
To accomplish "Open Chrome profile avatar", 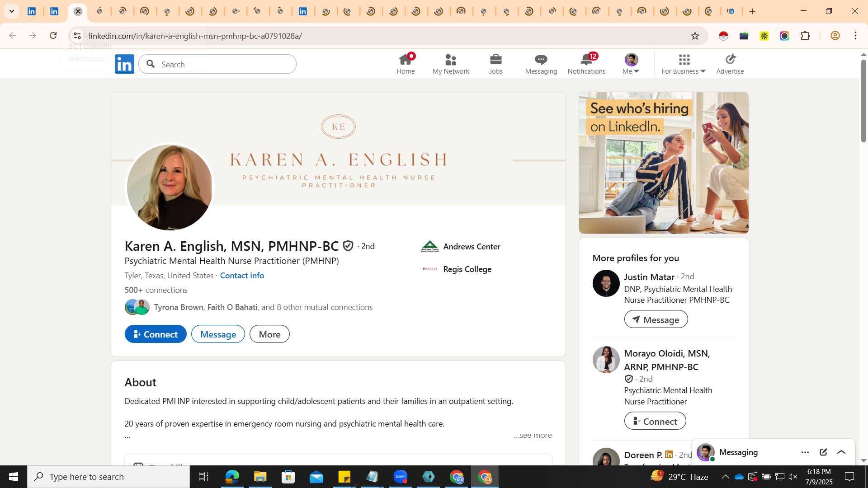I will pyautogui.click(x=835, y=36).
